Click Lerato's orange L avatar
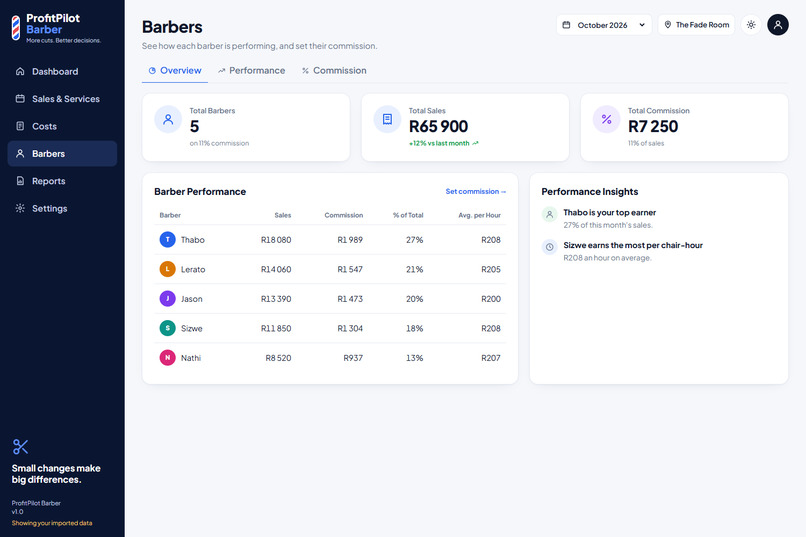The height and width of the screenshot is (537, 806). tap(168, 269)
